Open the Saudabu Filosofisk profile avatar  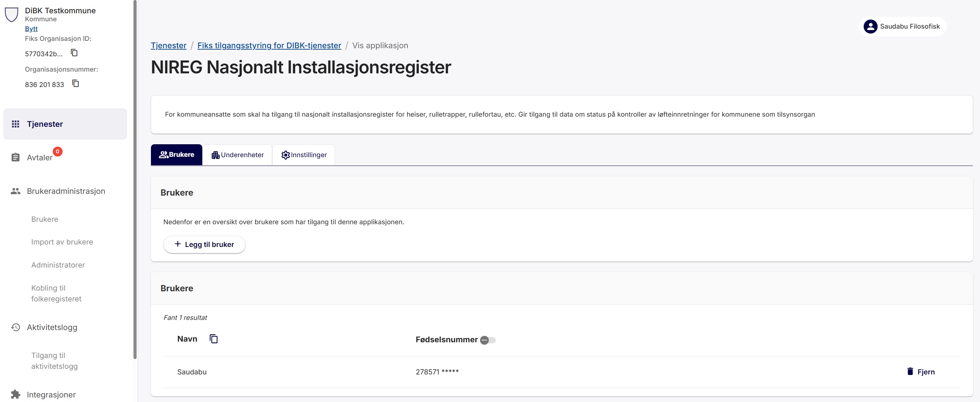click(x=870, y=26)
